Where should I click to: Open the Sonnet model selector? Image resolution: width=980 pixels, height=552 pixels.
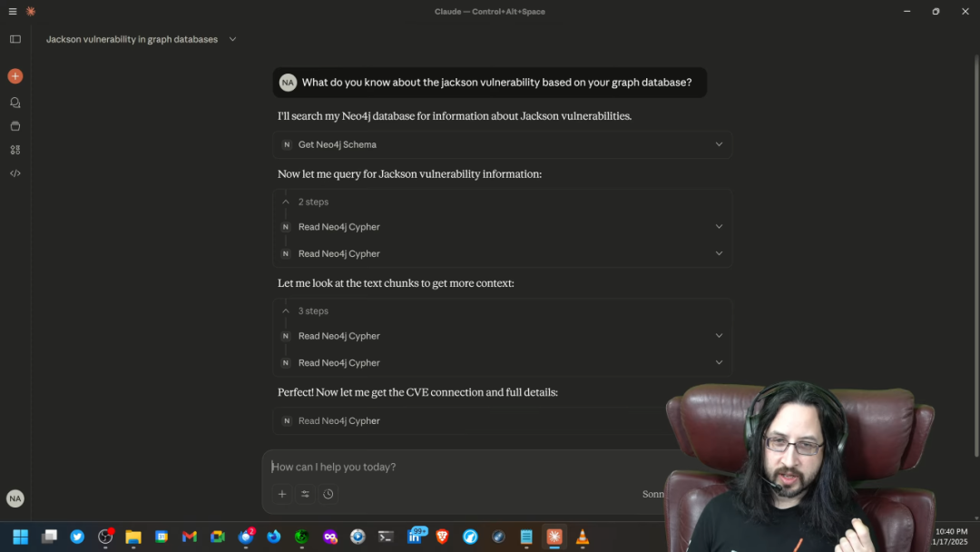pyautogui.click(x=653, y=494)
